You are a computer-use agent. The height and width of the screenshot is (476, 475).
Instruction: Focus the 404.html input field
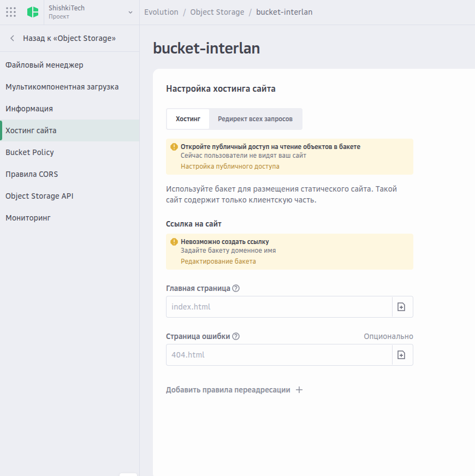(279, 355)
